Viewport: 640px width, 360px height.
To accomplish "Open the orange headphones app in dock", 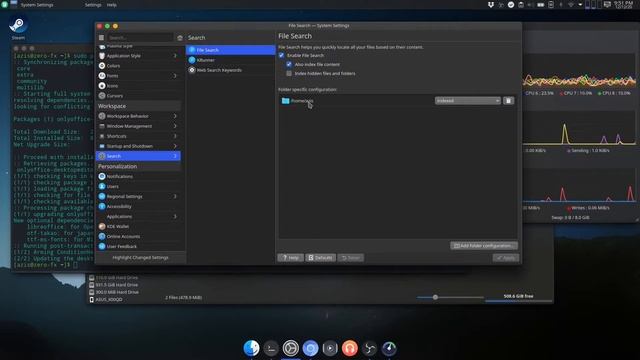I will point(350,348).
